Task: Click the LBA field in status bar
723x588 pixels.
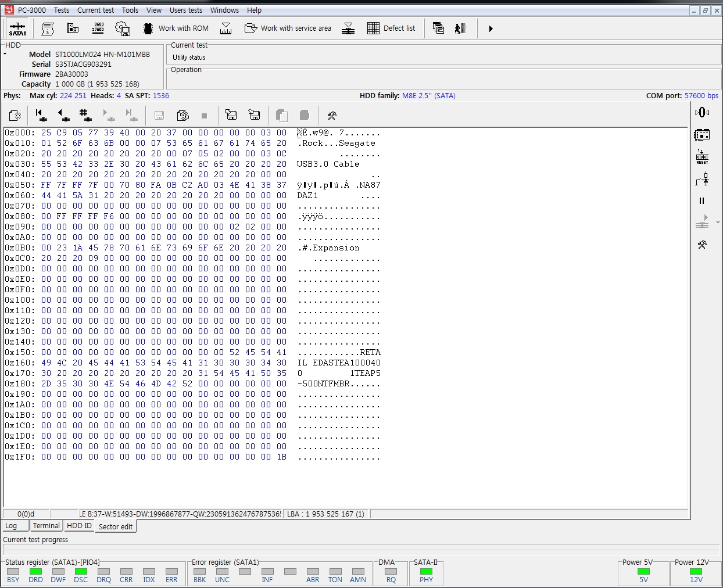Action: 325,514
